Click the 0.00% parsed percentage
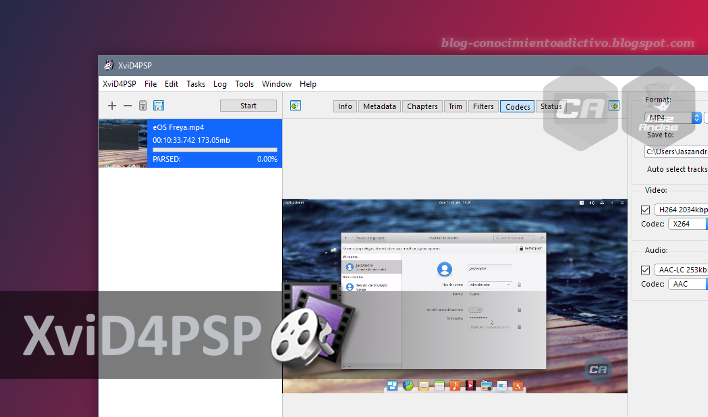 (x=267, y=159)
